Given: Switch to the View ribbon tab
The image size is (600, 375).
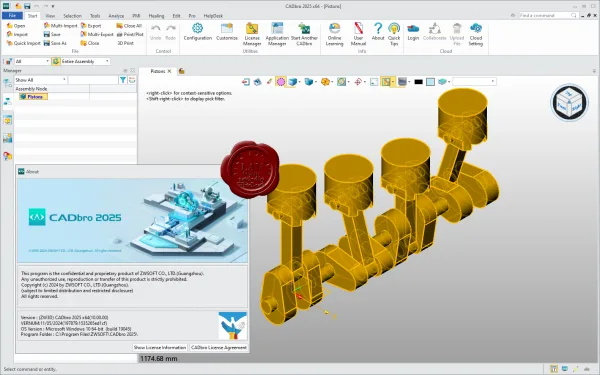Looking at the screenshot, I should [50, 16].
